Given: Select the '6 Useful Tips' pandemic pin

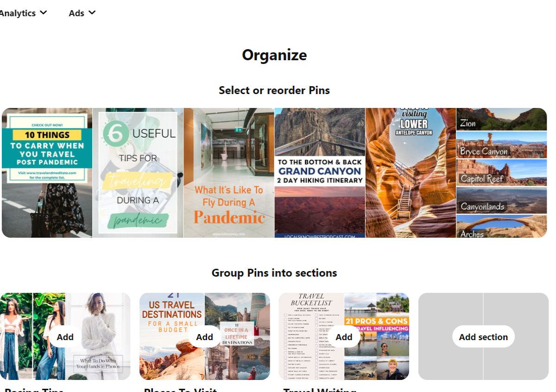Looking at the screenshot, I should coord(138,173).
